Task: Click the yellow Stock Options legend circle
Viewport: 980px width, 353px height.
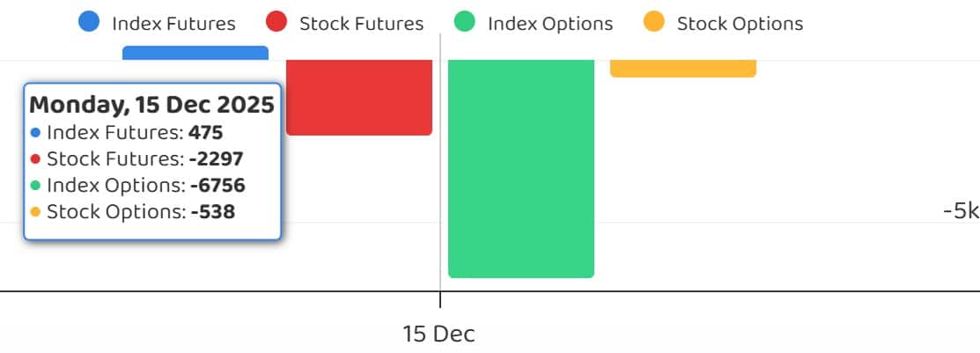Action: click(x=653, y=23)
